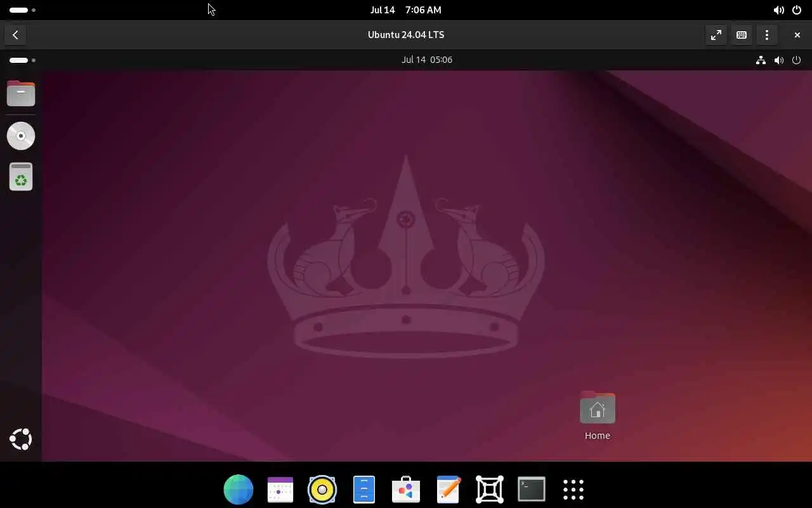The height and width of the screenshot is (508, 812).
Task: Open guest power menu icon
Action: 797,60
